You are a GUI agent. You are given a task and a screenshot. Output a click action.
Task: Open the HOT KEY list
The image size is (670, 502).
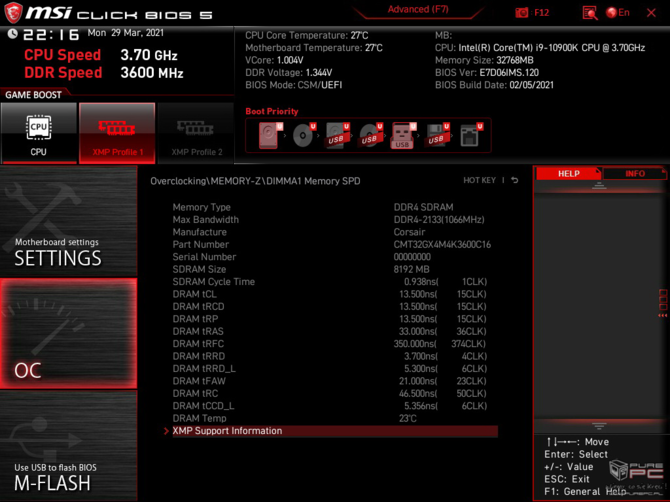click(479, 180)
